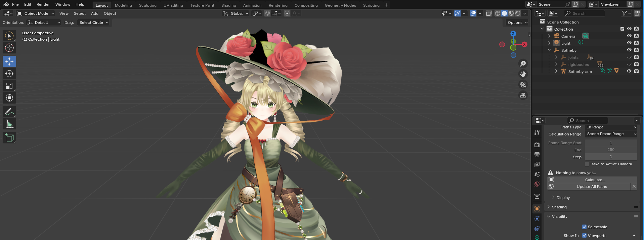Select the Transform tool
The image size is (644, 240).
9,98
